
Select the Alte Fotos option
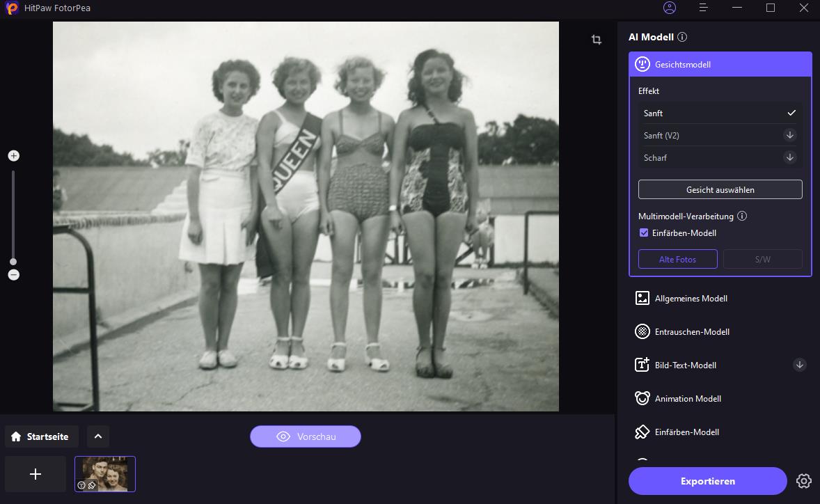pos(677,259)
